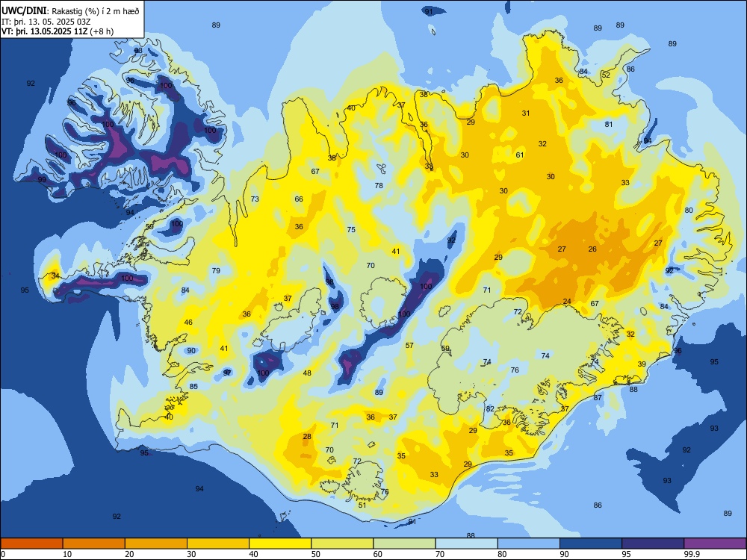This screenshot has height=560, width=747.
Task: Select the '48' value in the central south
Action: pos(307,373)
